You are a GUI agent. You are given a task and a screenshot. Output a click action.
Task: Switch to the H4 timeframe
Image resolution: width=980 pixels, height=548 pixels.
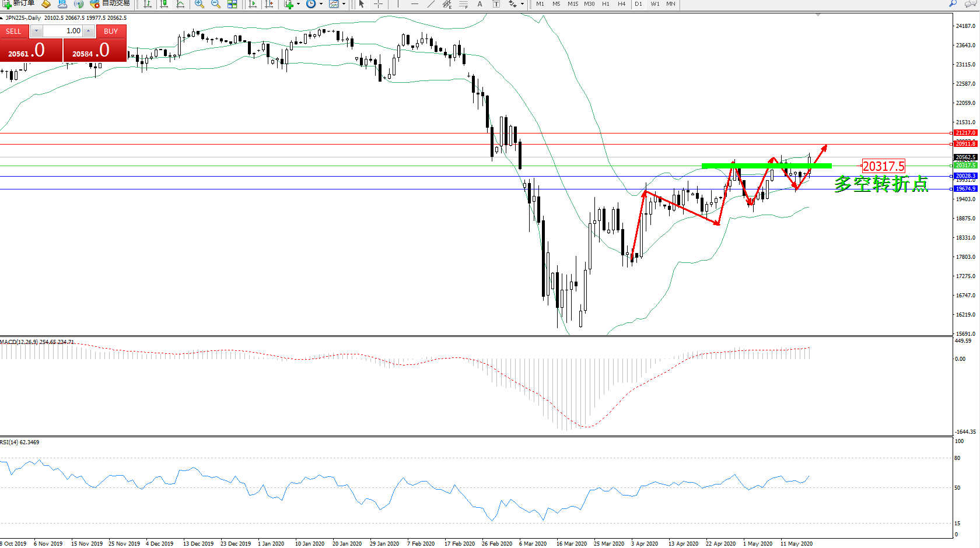point(621,4)
